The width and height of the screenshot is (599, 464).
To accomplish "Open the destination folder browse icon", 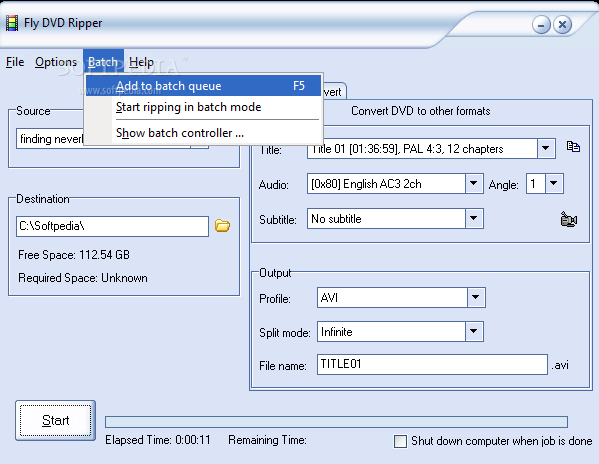I will (222, 226).
